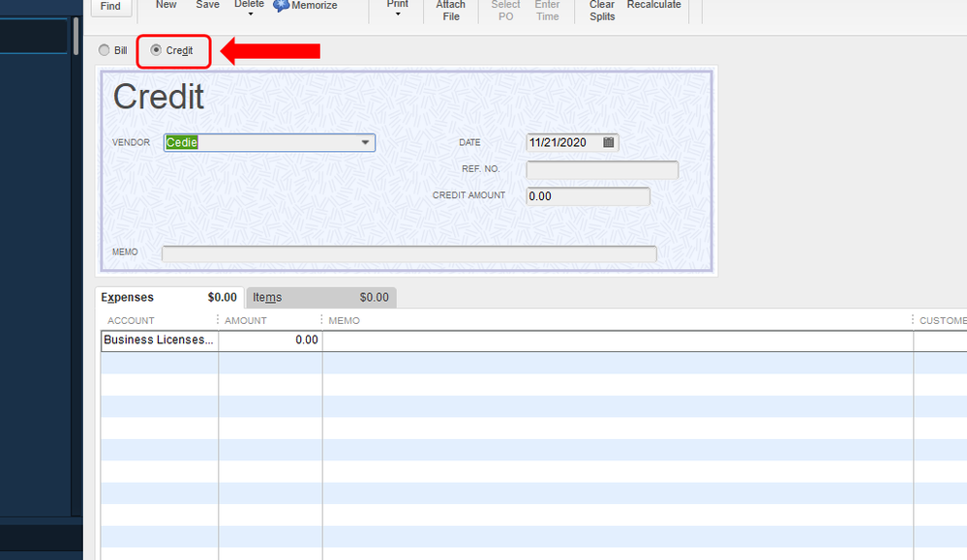967x560 pixels.
Task: Select the Credit radio button
Action: 156,50
